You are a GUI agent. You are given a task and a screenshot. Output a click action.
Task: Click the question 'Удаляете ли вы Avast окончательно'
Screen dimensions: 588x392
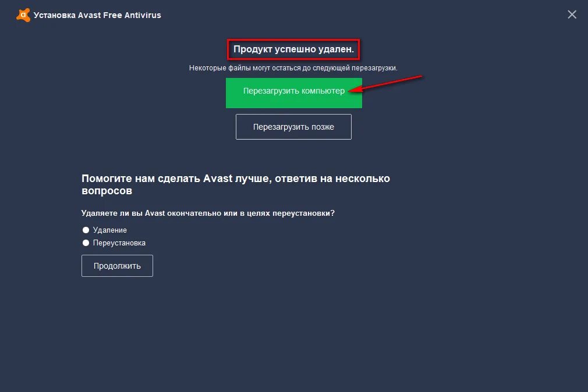[x=208, y=213]
